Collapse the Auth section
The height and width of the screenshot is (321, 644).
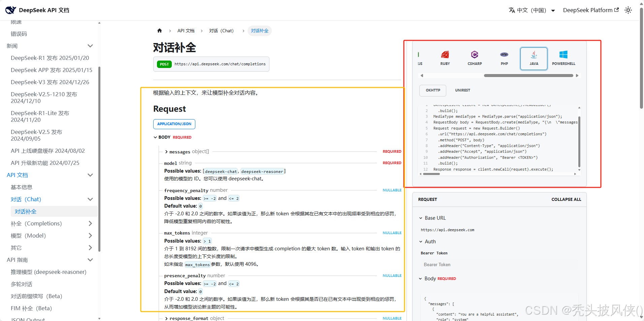tap(427, 242)
